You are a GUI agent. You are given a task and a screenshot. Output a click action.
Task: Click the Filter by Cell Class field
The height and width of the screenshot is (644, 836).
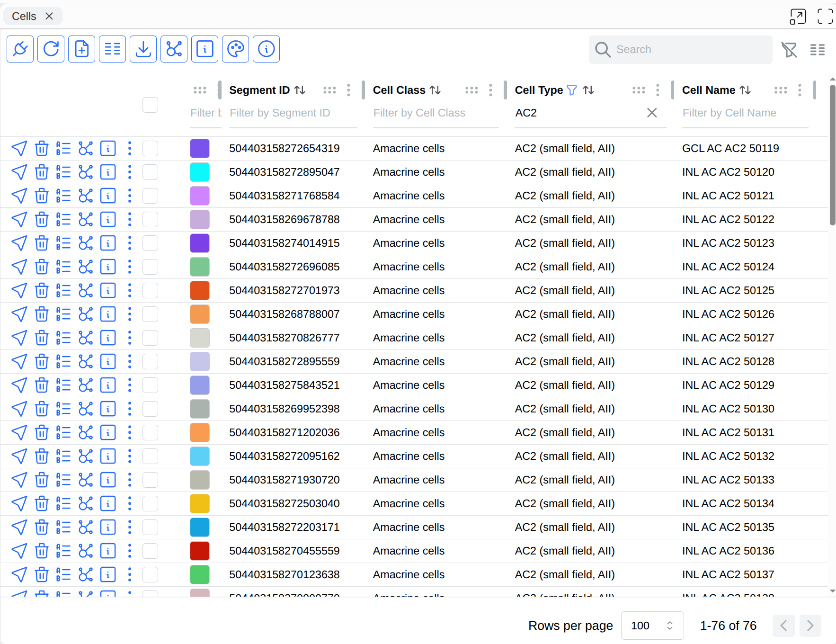point(436,113)
